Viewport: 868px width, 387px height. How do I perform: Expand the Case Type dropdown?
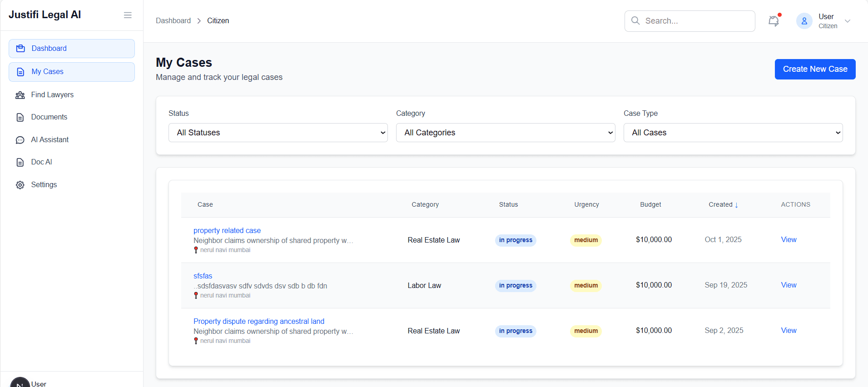pyautogui.click(x=733, y=133)
